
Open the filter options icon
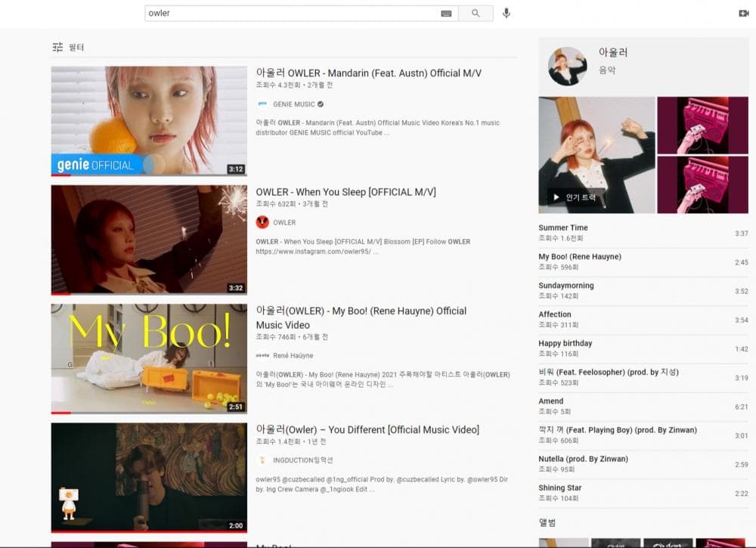(57, 47)
